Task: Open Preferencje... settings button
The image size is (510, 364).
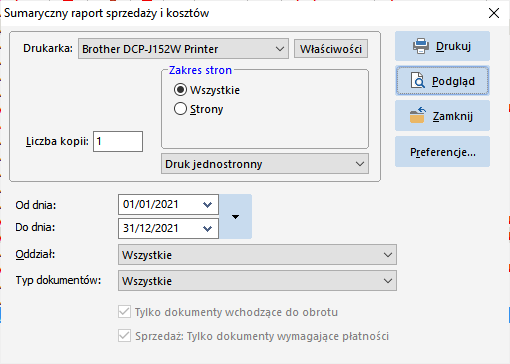Action: tap(442, 152)
